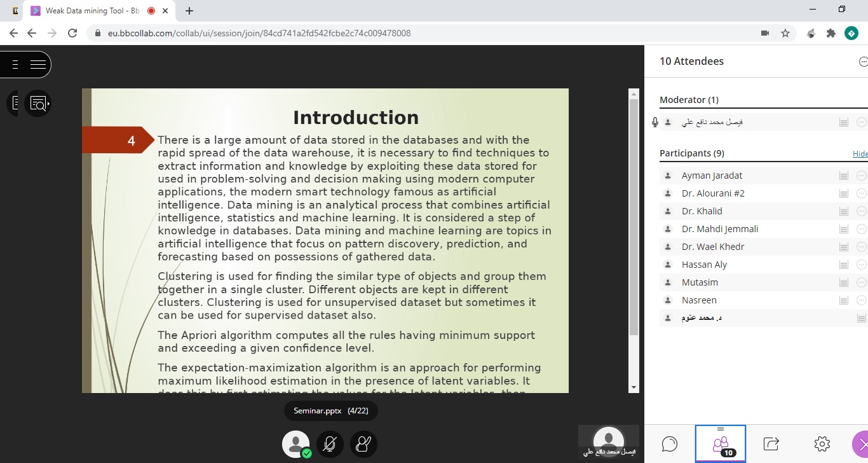The width and height of the screenshot is (868, 463).
Task: Raise hand using bottom bar button
Action: tap(363, 444)
